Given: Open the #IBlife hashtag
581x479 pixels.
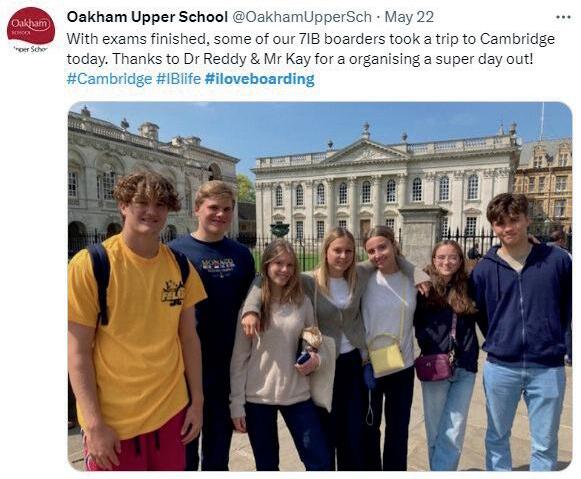Looking at the screenshot, I should pos(178,79).
